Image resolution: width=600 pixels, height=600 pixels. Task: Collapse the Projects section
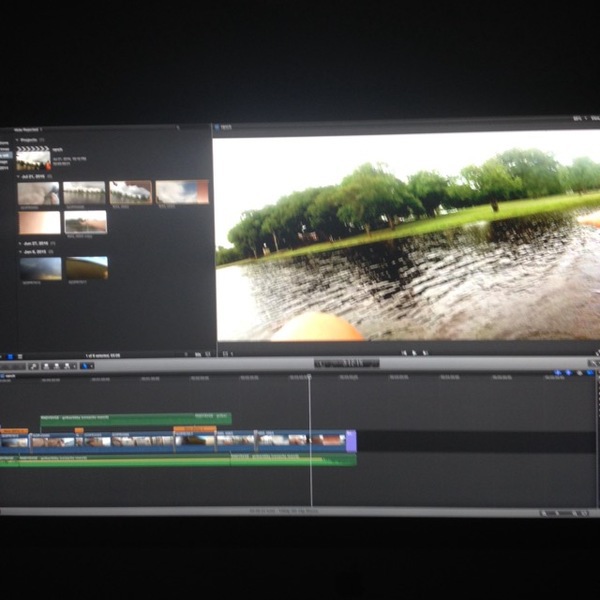(x=17, y=140)
